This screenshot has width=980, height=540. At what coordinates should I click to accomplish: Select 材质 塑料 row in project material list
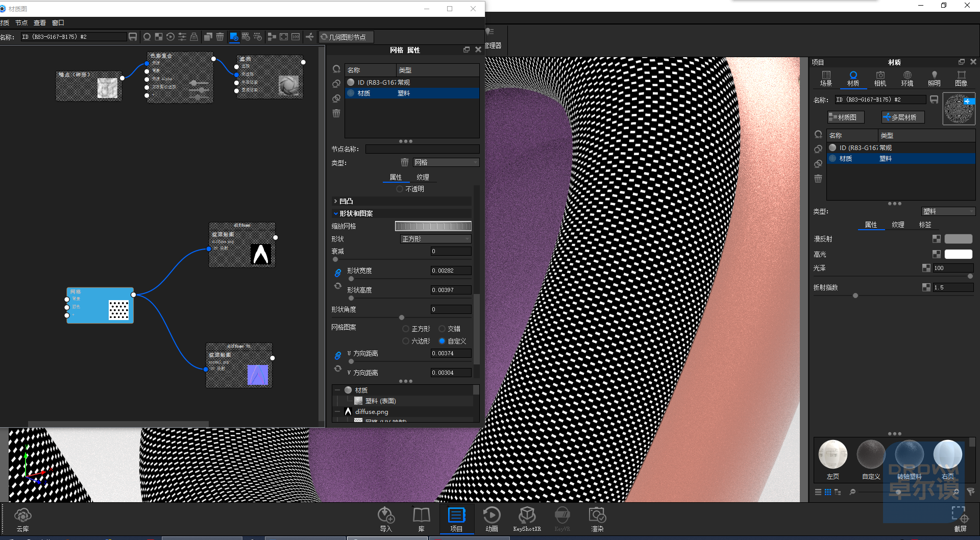tap(901, 159)
